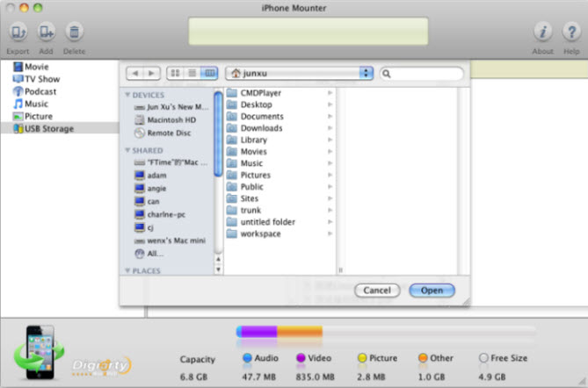Select shared computer cj
The image size is (588, 388).
click(144, 227)
